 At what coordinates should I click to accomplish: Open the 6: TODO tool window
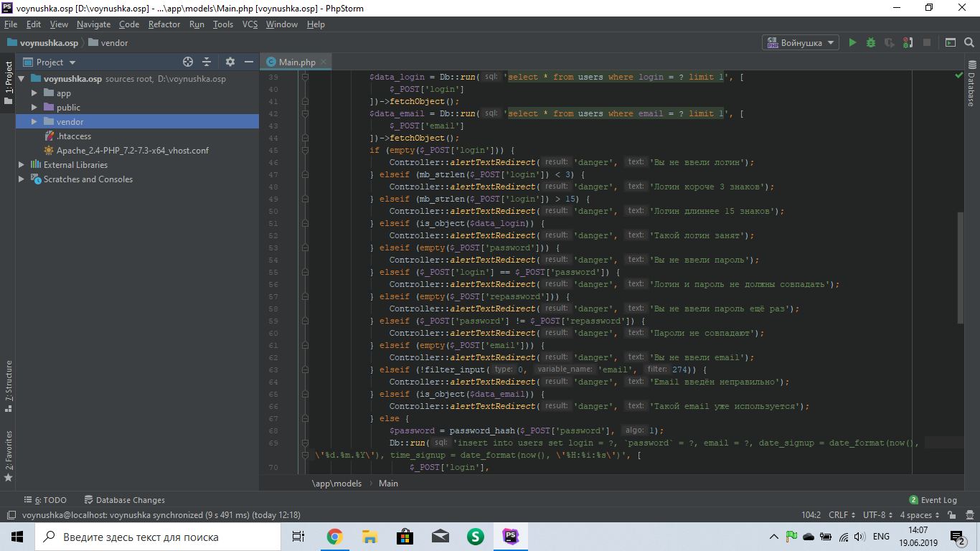pyautogui.click(x=45, y=500)
